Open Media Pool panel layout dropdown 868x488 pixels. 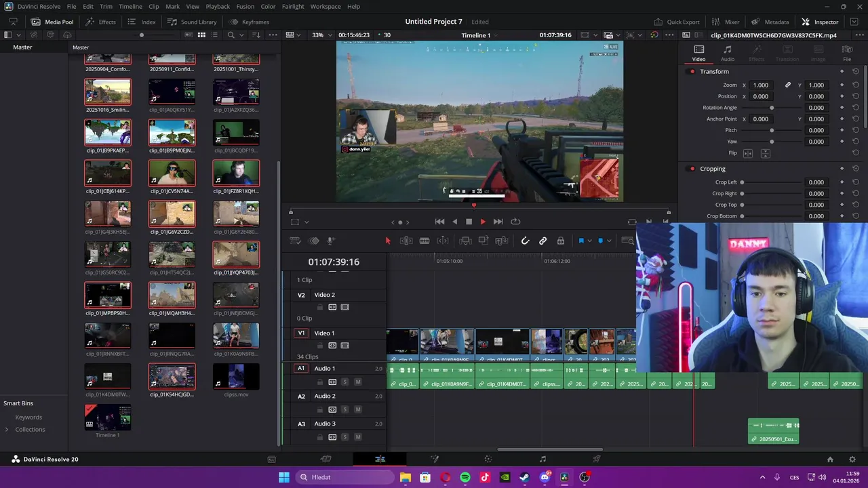point(18,35)
